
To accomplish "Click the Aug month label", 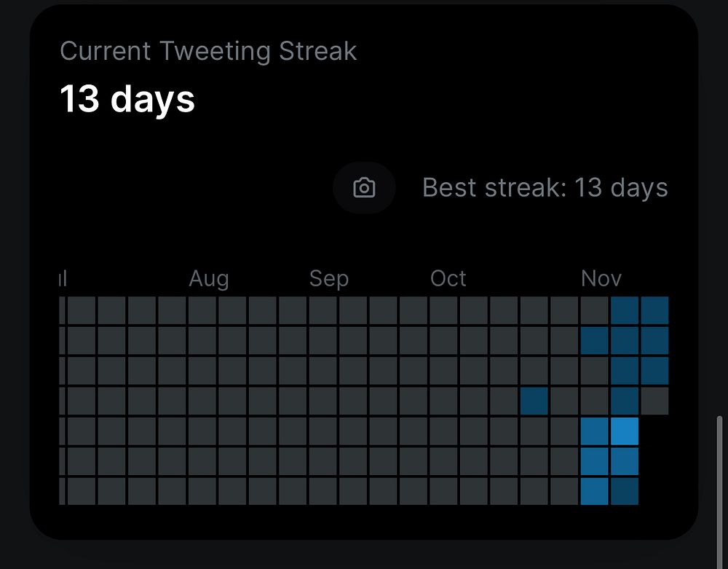I will pyautogui.click(x=209, y=278).
